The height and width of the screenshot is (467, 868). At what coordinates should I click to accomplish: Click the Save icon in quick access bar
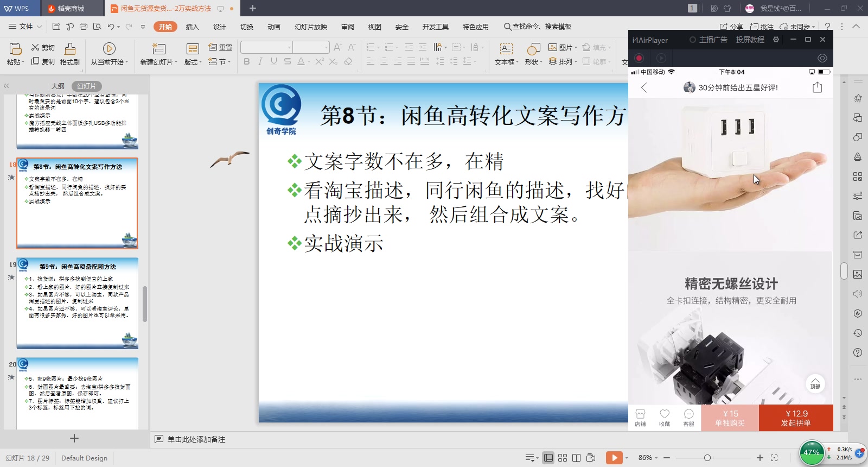tap(56, 26)
